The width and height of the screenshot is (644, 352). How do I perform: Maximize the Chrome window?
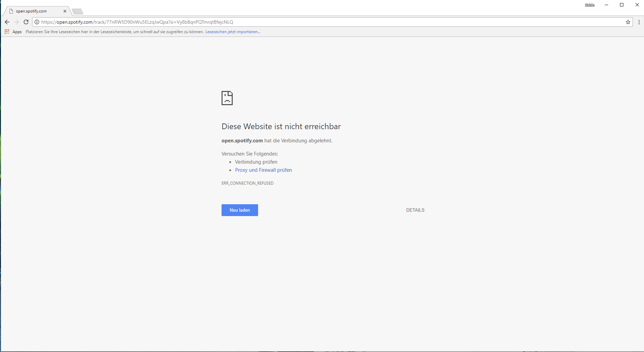(622, 5)
